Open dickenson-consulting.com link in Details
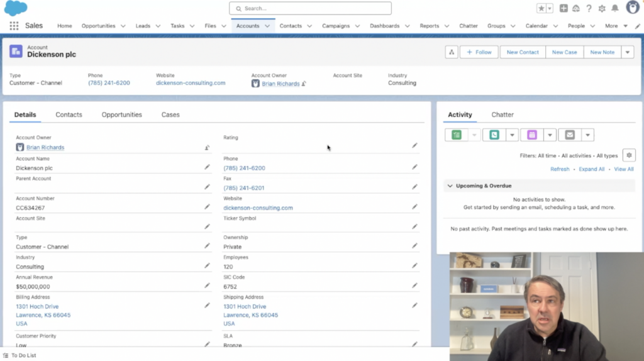The image size is (644, 361). [258, 208]
